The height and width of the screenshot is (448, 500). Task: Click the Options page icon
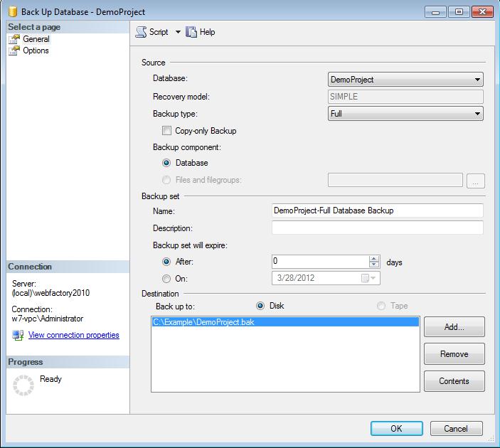14,50
